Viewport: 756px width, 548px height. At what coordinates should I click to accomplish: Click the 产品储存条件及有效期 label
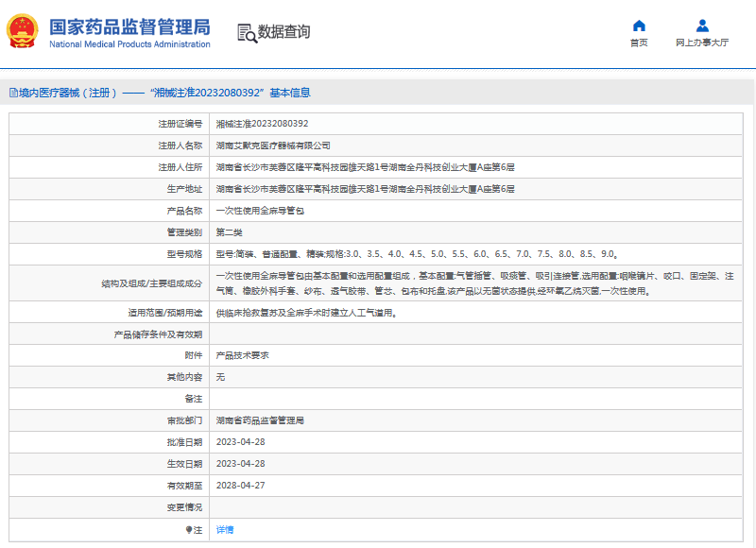(158, 334)
